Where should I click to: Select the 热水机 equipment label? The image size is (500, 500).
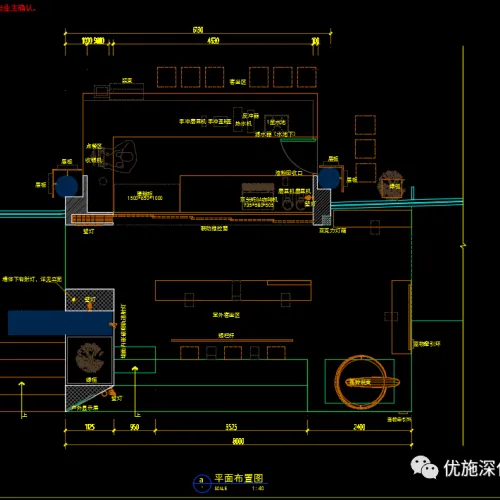click(243, 124)
